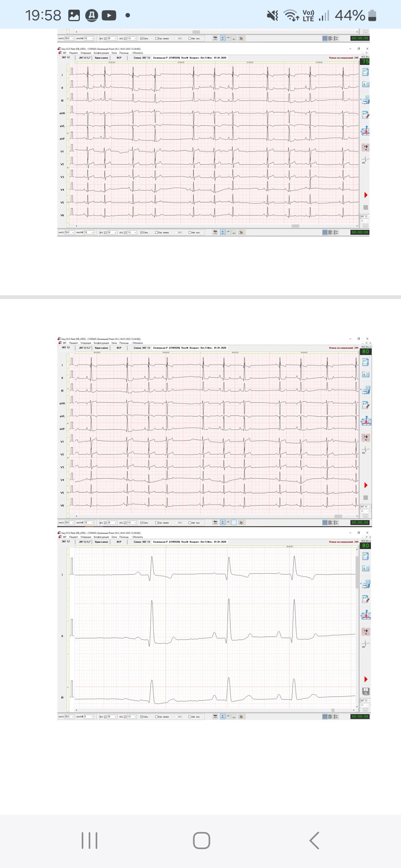
Task: Open patient ECG card icon in bottom three-lead window
Action: pos(366,556)
